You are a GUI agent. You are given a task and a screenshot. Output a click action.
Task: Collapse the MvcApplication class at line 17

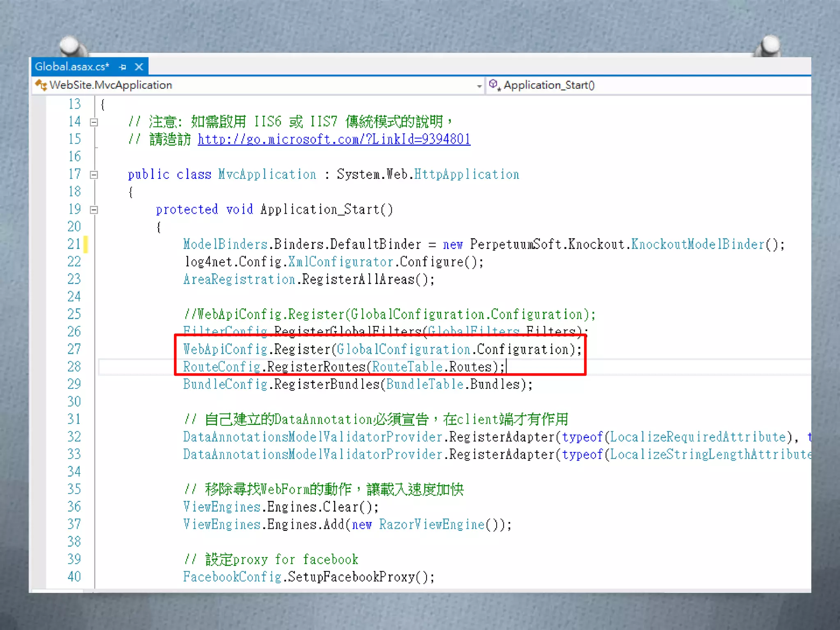[94, 175]
